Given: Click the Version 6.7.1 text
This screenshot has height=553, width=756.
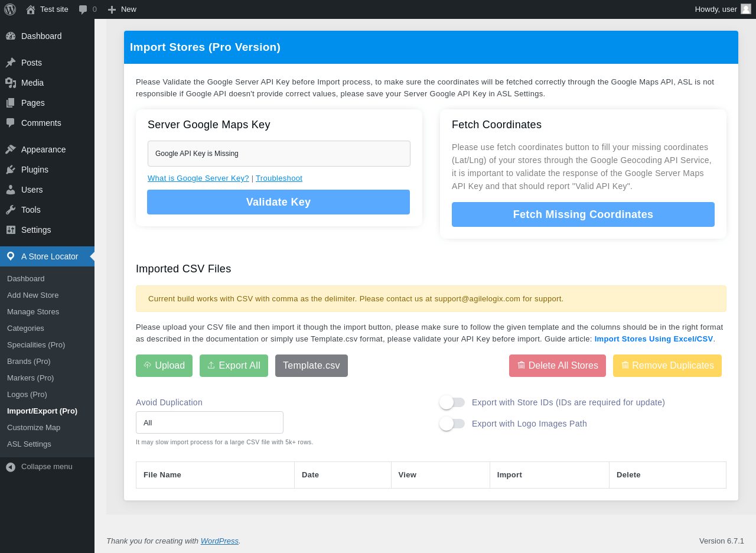Looking at the screenshot, I should pyautogui.click(x=722, y=541).
